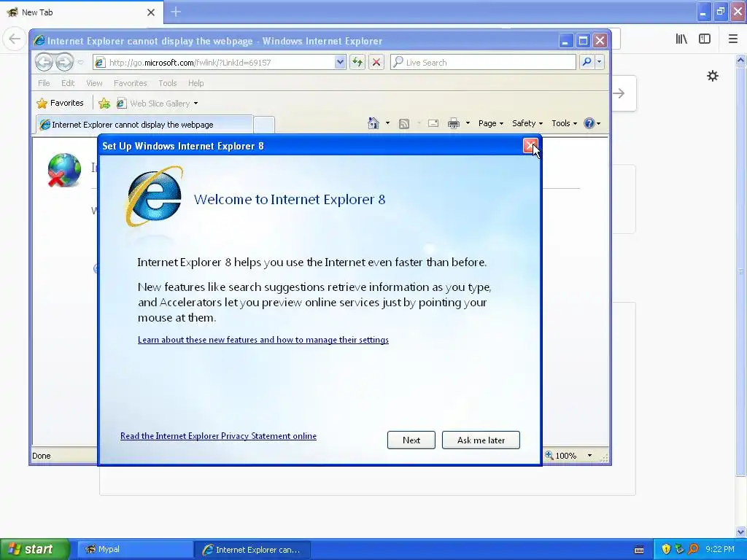
Task: Open the Tools dropdown in command bar
Action: (564, 123)
